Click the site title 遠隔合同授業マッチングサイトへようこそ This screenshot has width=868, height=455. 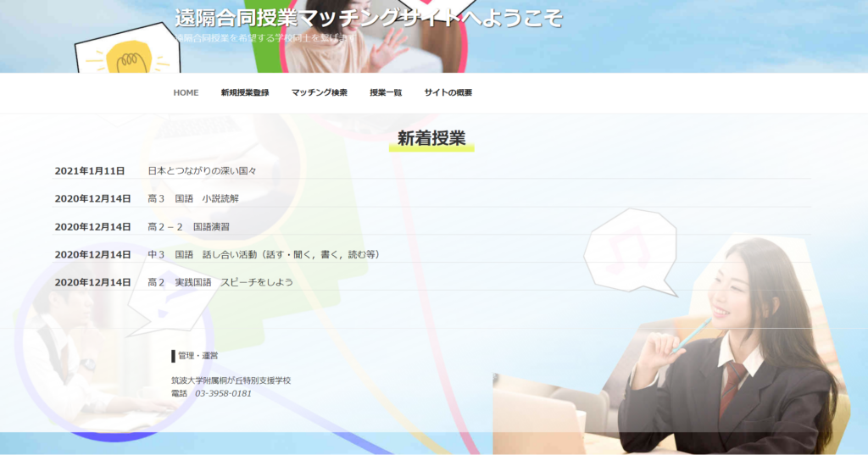point(369,19)
